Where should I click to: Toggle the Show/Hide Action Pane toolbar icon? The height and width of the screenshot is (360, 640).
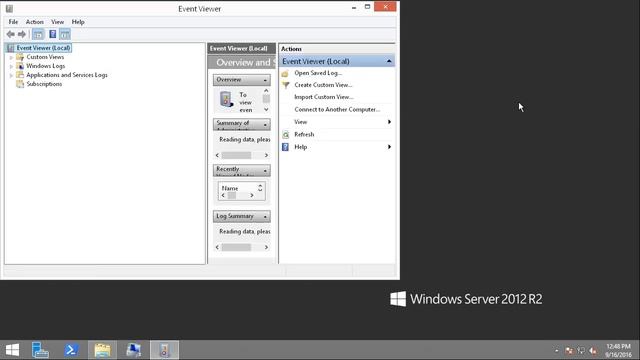(x=65, y=34)
